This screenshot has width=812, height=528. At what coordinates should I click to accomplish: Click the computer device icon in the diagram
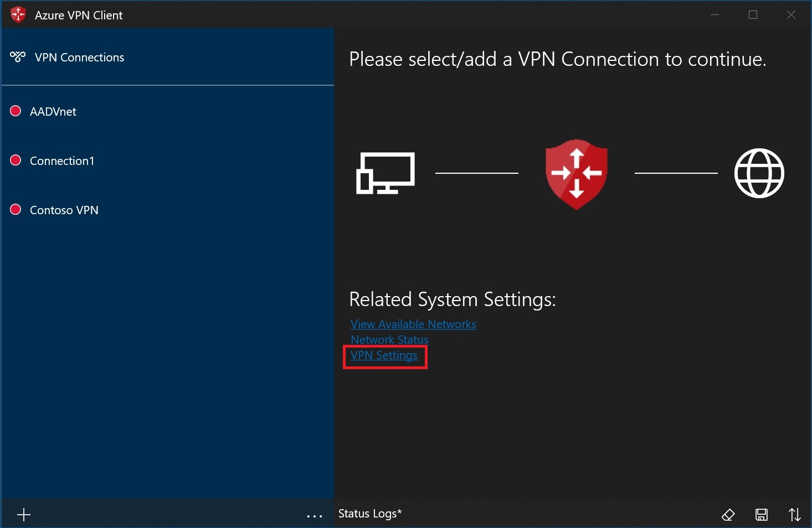tap(385, 173)
